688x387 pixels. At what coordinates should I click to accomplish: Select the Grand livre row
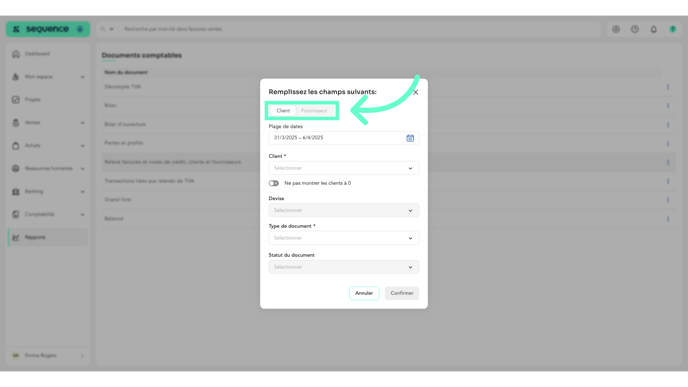pyautogui.click(x=388, y=200)
